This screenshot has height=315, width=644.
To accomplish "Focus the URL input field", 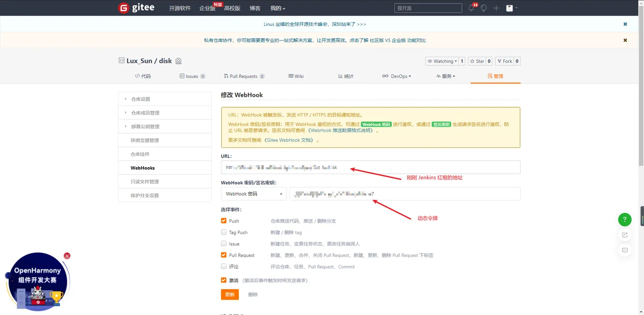I will point(370,167).
